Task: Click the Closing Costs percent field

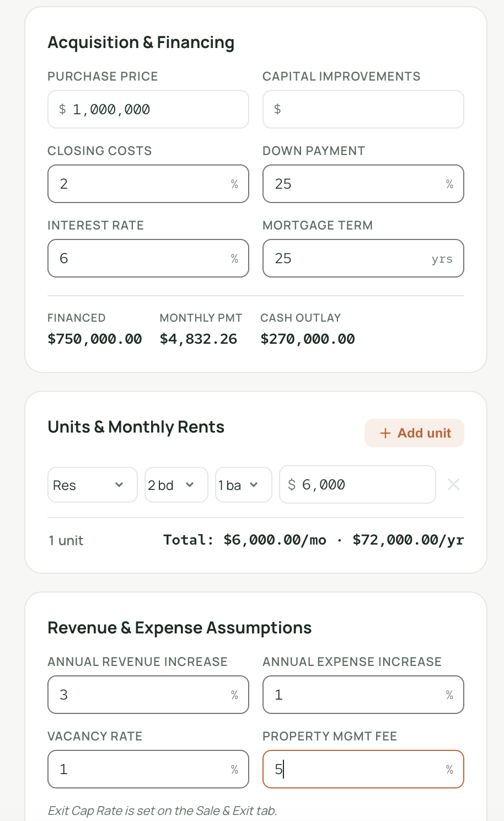Action: 148,184
